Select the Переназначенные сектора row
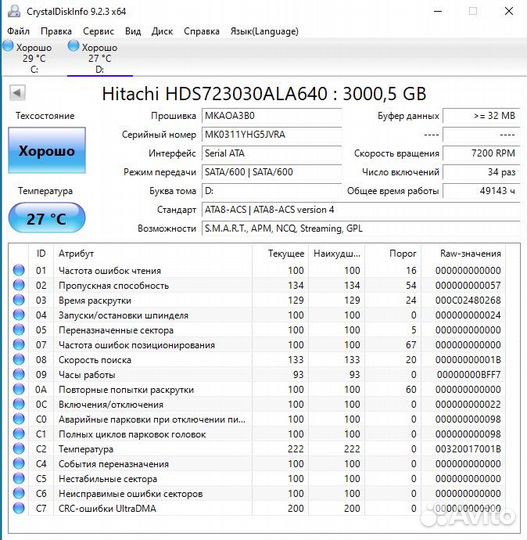527x540 pixels. point(257,330)
